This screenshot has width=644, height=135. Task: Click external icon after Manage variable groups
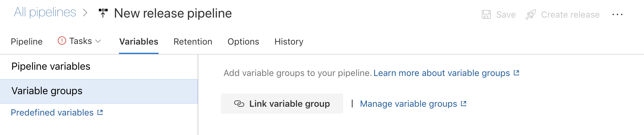(464, 104)
